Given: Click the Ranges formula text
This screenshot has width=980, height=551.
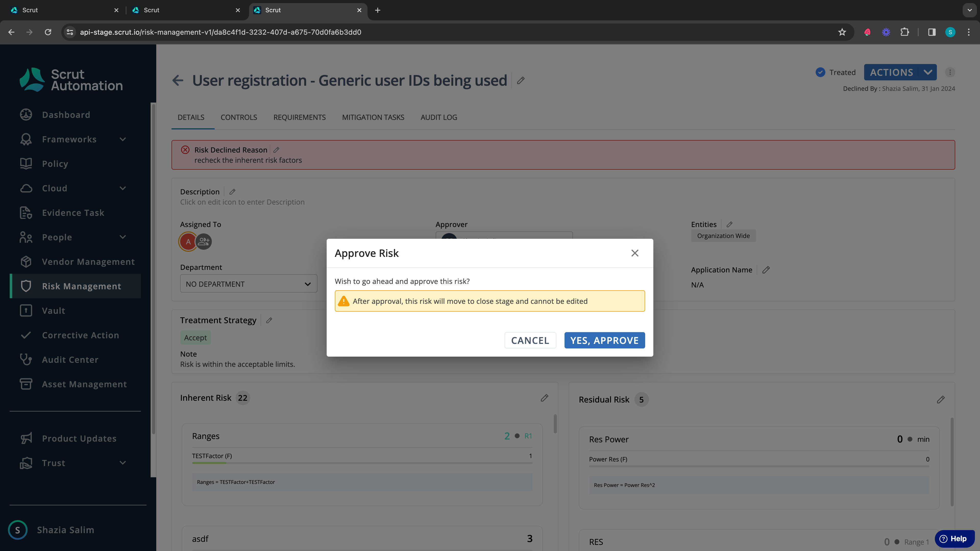Looking at the screenshot, I should point(236,482).
